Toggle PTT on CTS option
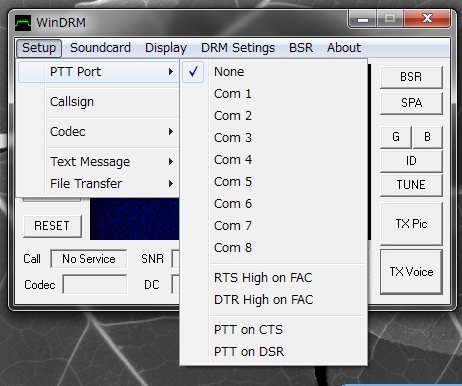The height and width of the screenshot is (386, 462). [x=274, y=330]
